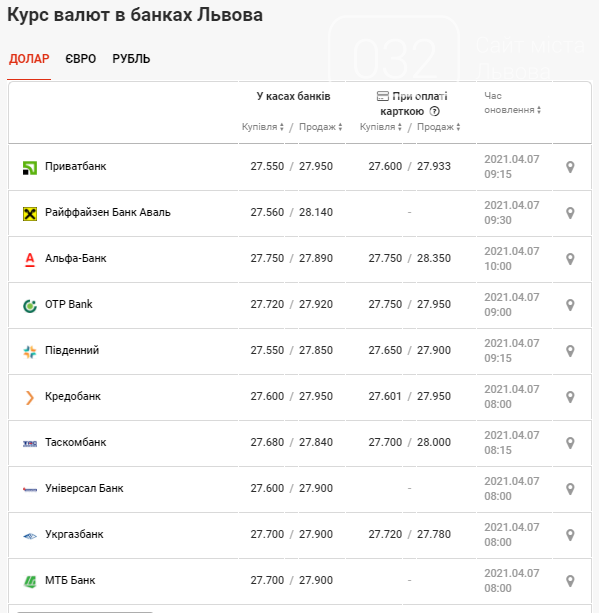The height and width of the screenshot is (613, 599).
Task: Select the РУБЛЬ currency tab
Action: coord(131,59)
